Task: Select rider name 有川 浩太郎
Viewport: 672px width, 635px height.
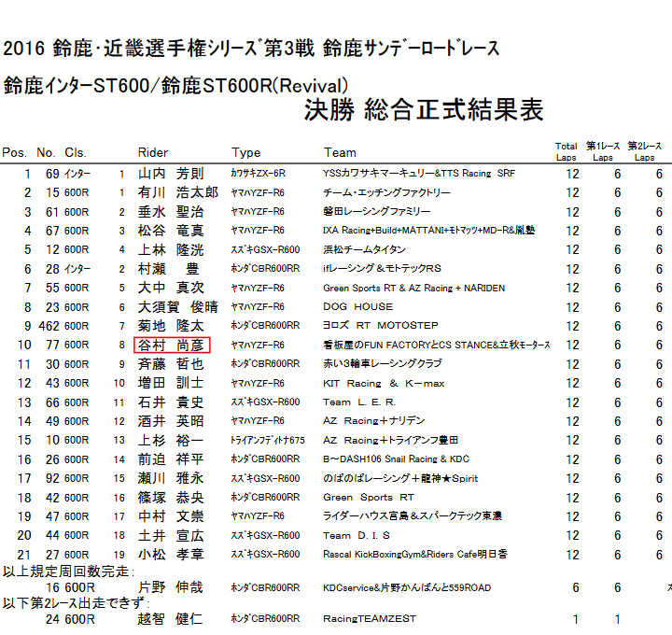Action: coord(178,192)
